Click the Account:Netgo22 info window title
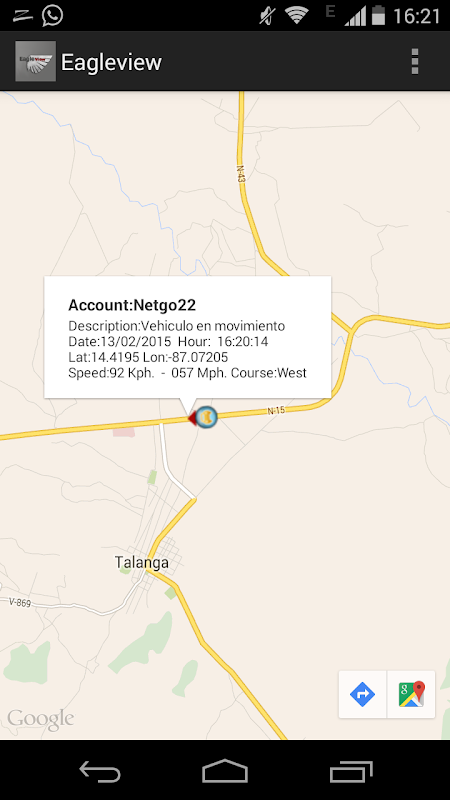 coord(132,305)
